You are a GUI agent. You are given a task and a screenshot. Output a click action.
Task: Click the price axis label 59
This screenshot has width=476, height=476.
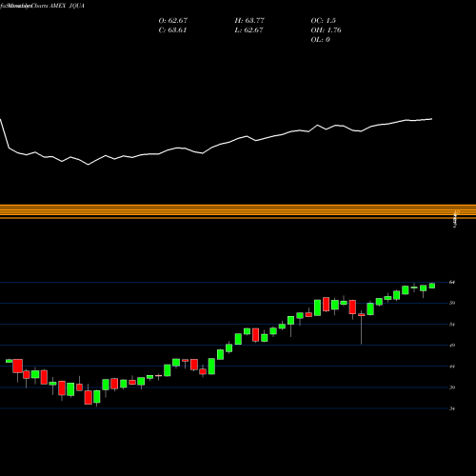click(452, 303)
